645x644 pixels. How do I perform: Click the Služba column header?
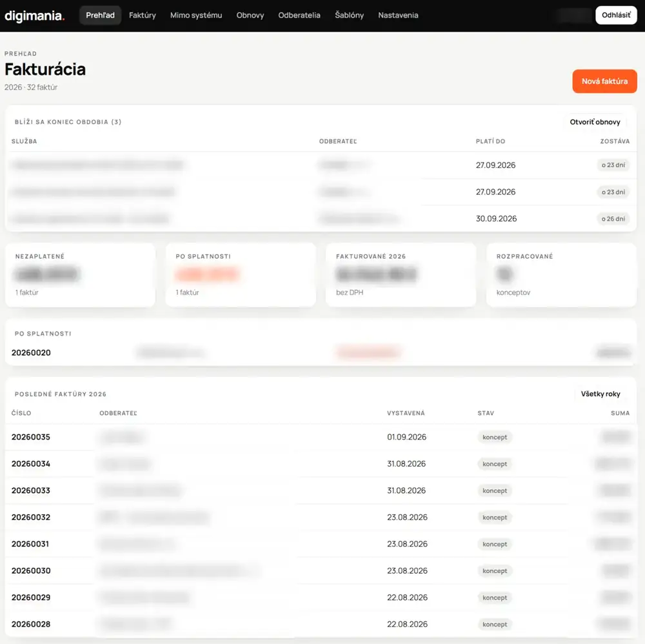point(25,141)
